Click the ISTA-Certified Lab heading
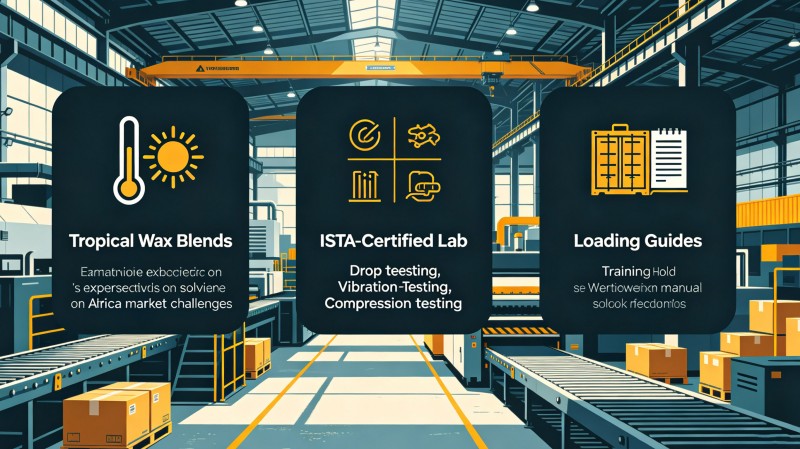Screen dimensions: 800x449 click(393, 241)
